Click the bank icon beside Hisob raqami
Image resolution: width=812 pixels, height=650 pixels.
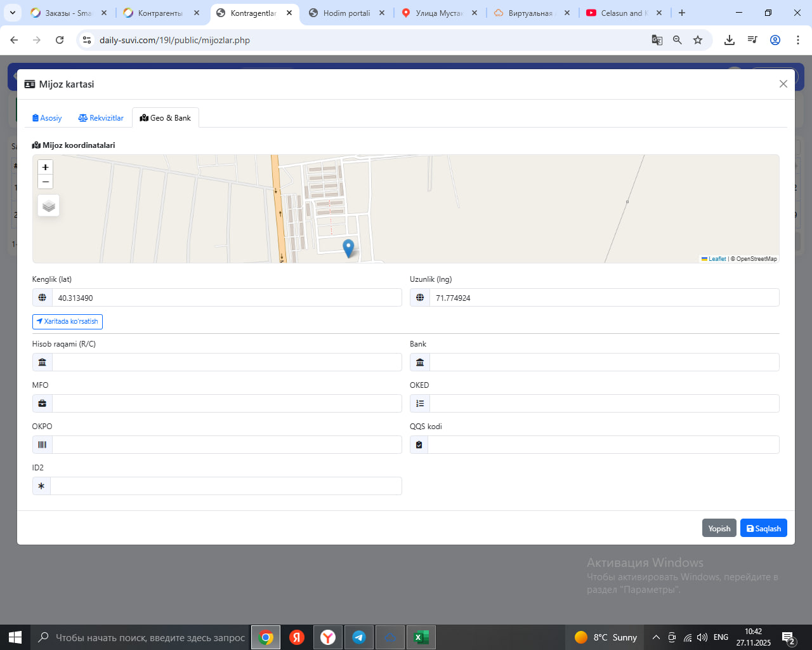42,362
